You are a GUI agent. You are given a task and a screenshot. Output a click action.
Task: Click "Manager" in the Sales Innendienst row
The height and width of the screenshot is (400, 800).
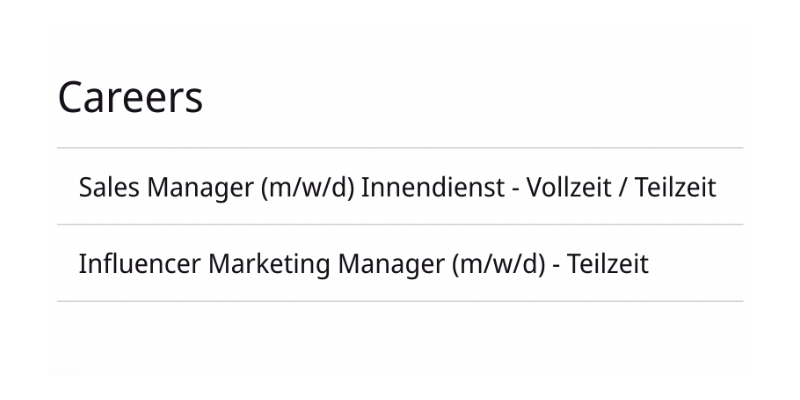point(197,187)
